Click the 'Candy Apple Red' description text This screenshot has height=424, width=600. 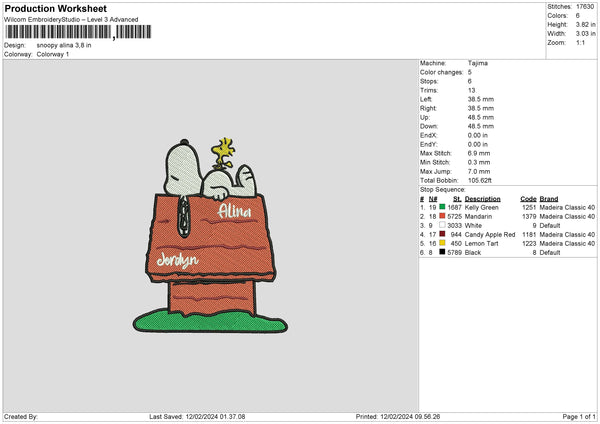[x=490, y=235]
